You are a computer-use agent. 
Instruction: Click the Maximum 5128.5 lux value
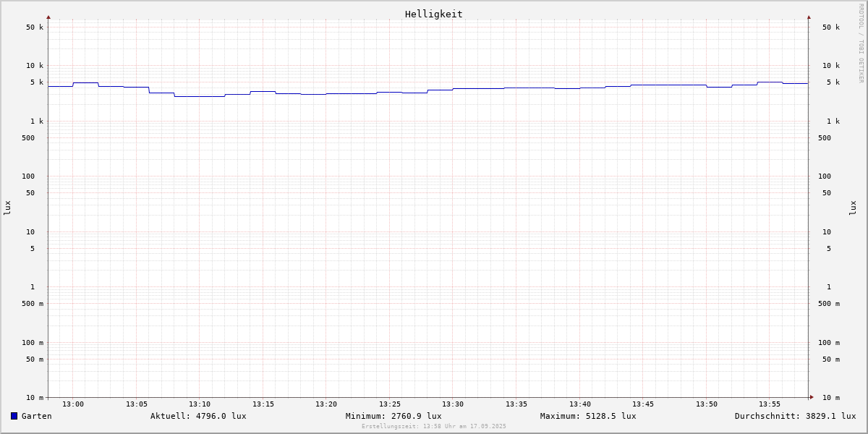click(588, 416)
